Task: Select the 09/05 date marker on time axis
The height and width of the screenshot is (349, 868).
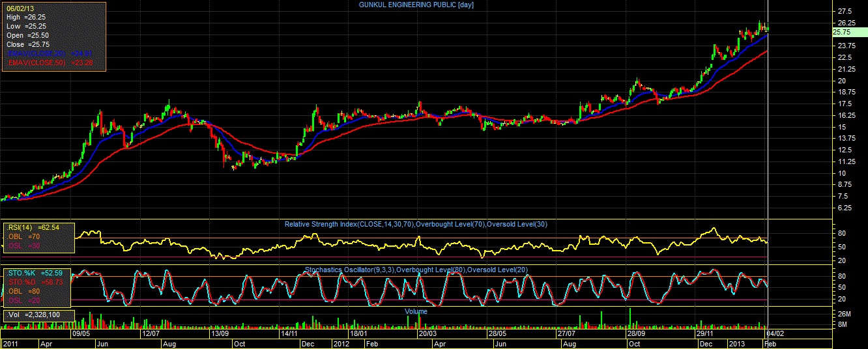Action: pyautogui.click(x=81, y=333)
